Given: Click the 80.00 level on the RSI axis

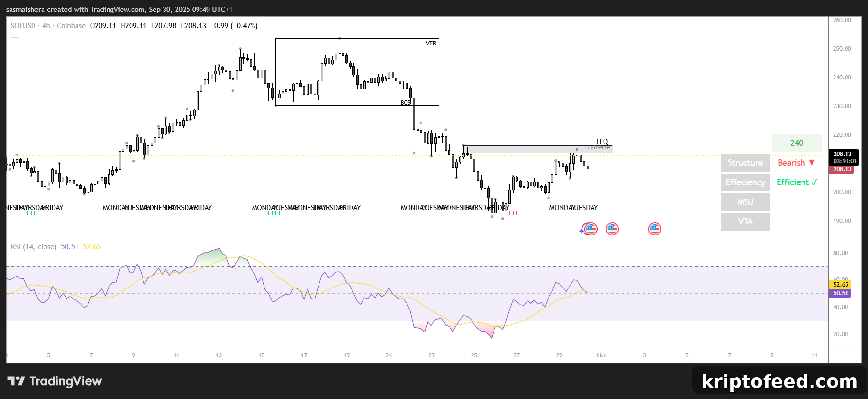Looking at the screenshot, I should click(840, 253).
